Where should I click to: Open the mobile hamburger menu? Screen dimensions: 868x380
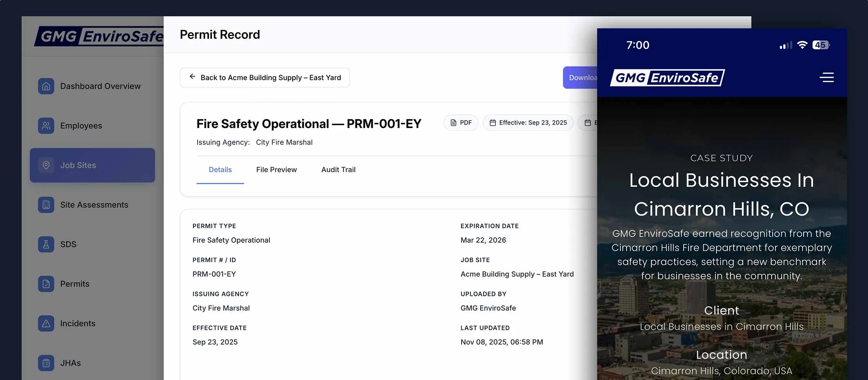(827, 77)
